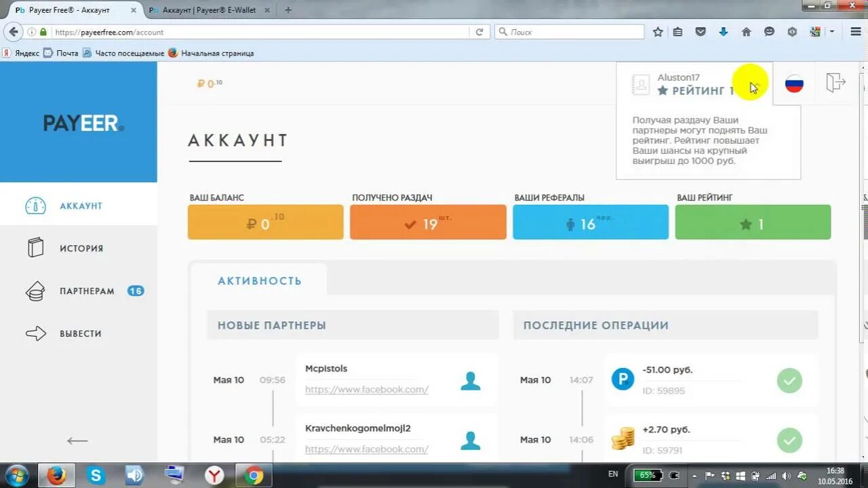This screenshot has height=488, width=868.
Task: Open the История sidebar item
Action: (79, 248)
